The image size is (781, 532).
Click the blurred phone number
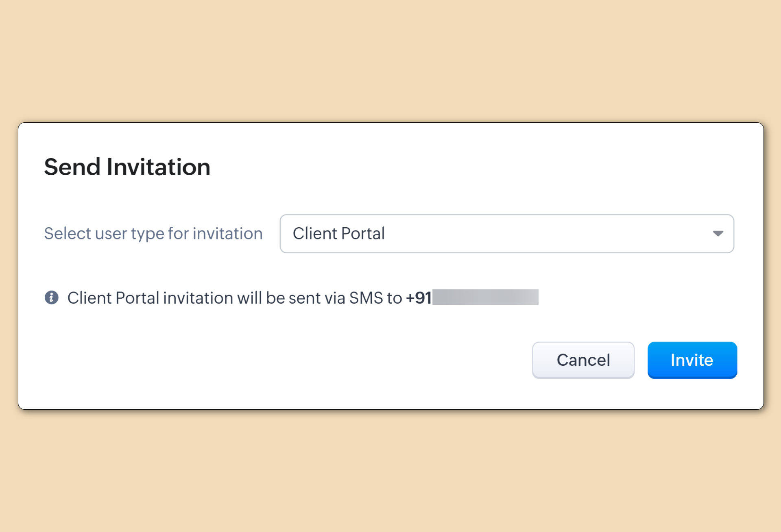point(485,297)
